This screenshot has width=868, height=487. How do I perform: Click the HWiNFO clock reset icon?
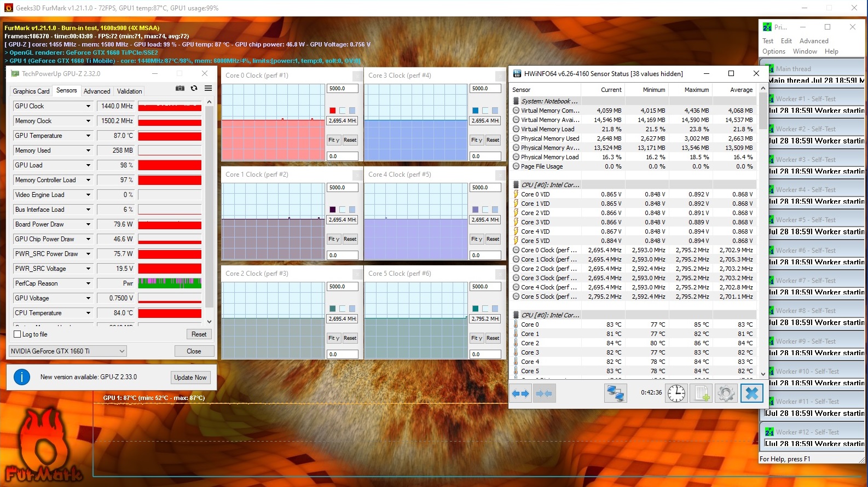[x=676, y=393]
